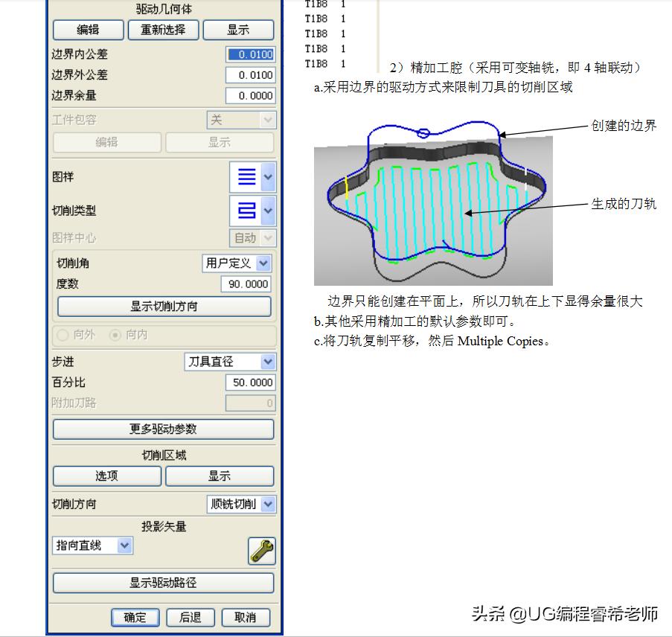This screenshot has height=637, width=672.
Task: Select the 图样 zigzag pattern icon
Action: point(248,176)
